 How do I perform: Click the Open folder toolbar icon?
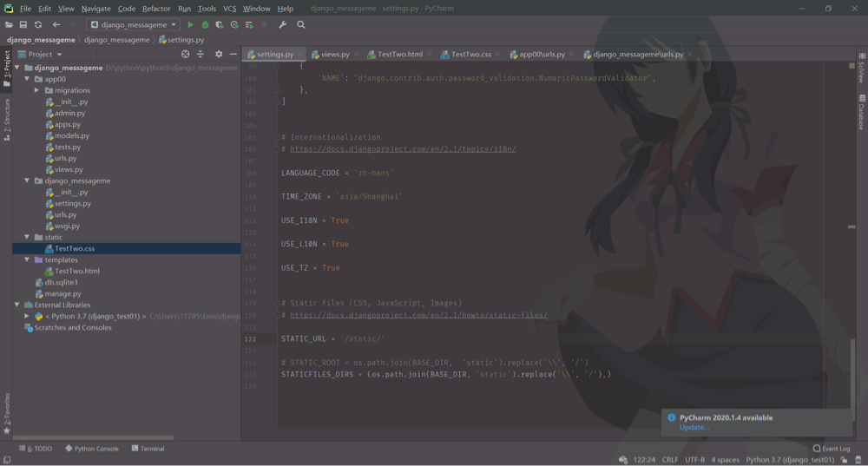click(9, 25)
